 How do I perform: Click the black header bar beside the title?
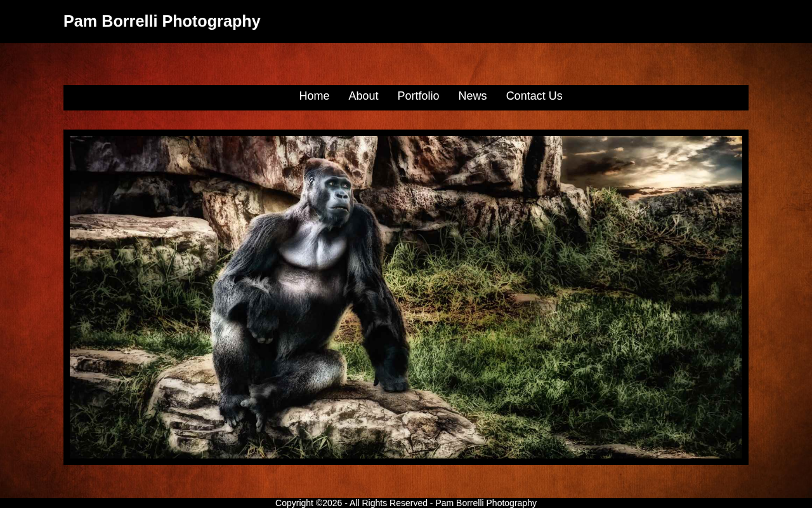point(533,21)
